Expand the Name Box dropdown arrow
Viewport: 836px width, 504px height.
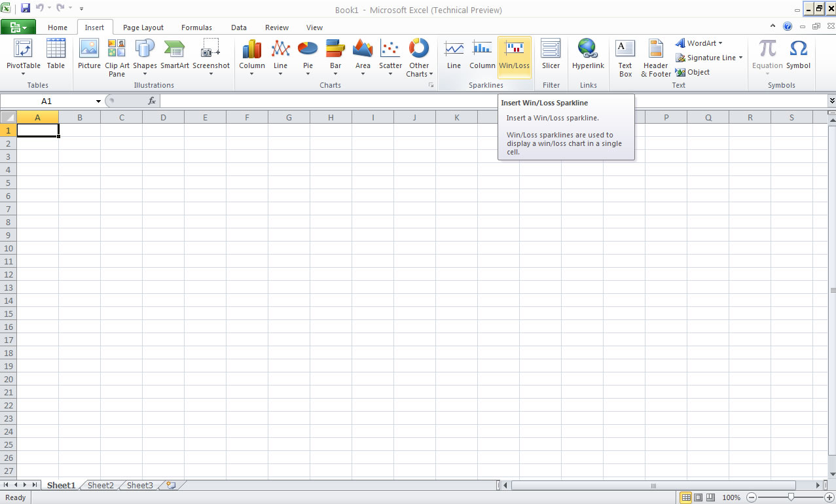pos(98,101)
